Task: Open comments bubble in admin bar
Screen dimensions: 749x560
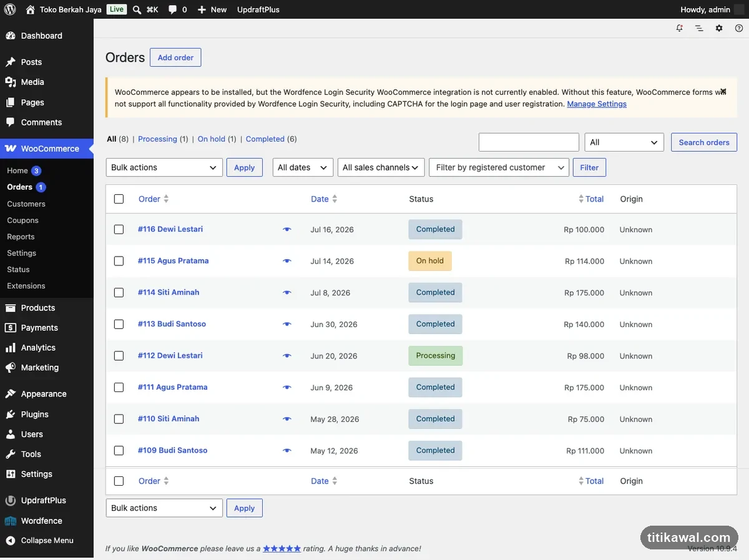Action: (x=173, y=9)
